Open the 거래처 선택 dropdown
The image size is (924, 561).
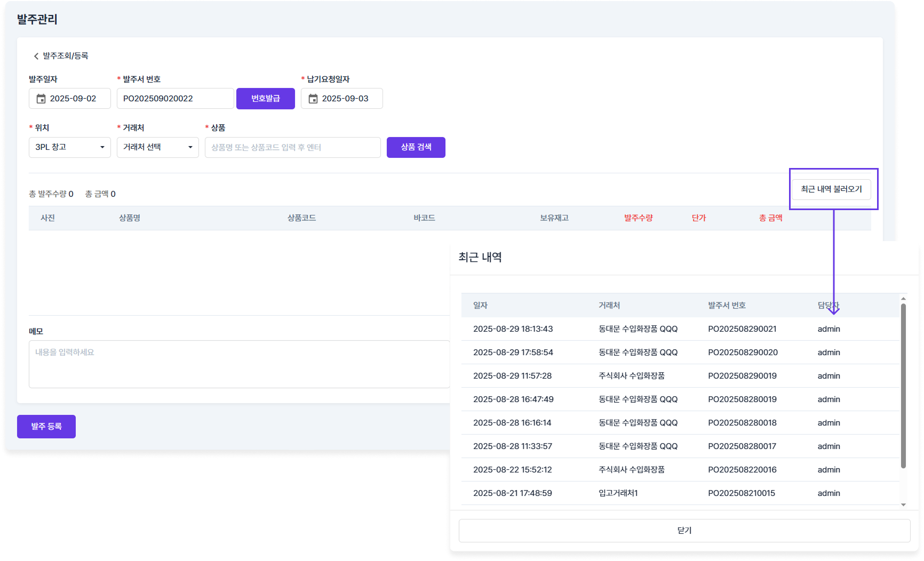point(157,147)
